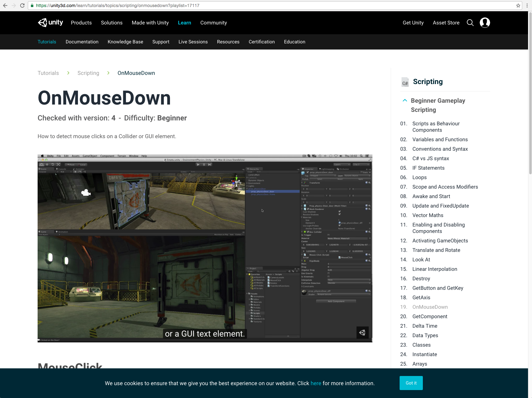
Task: Bookmark page with the star icon
Action: point(518,6)
